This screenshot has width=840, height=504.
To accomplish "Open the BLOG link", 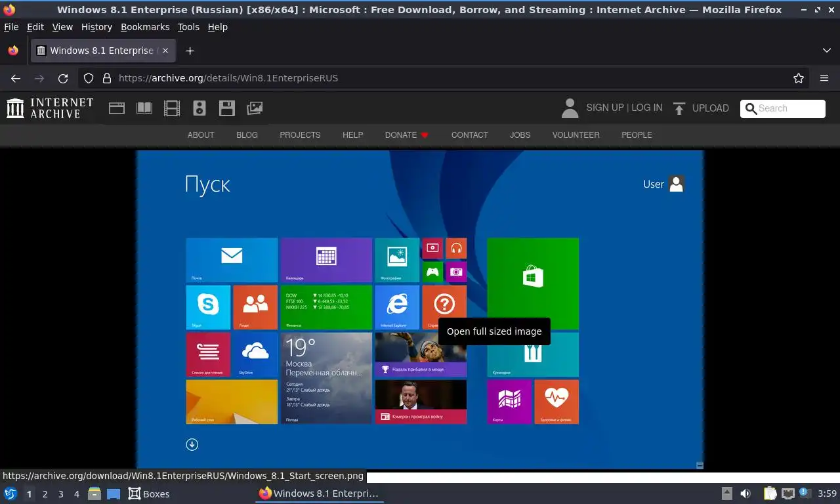I will point(247,135).
